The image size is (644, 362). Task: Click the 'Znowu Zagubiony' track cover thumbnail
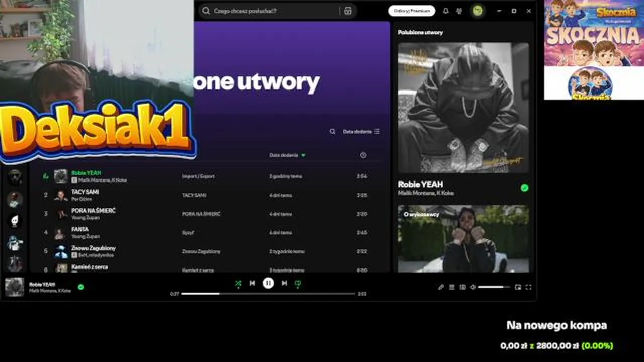(61, 251)
